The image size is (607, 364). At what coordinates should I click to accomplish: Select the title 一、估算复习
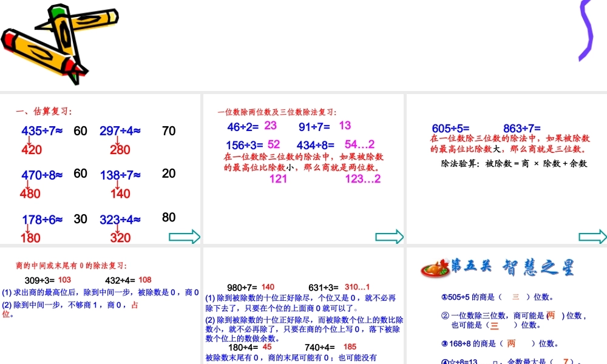pyautogui.click(x=43, y=112)
